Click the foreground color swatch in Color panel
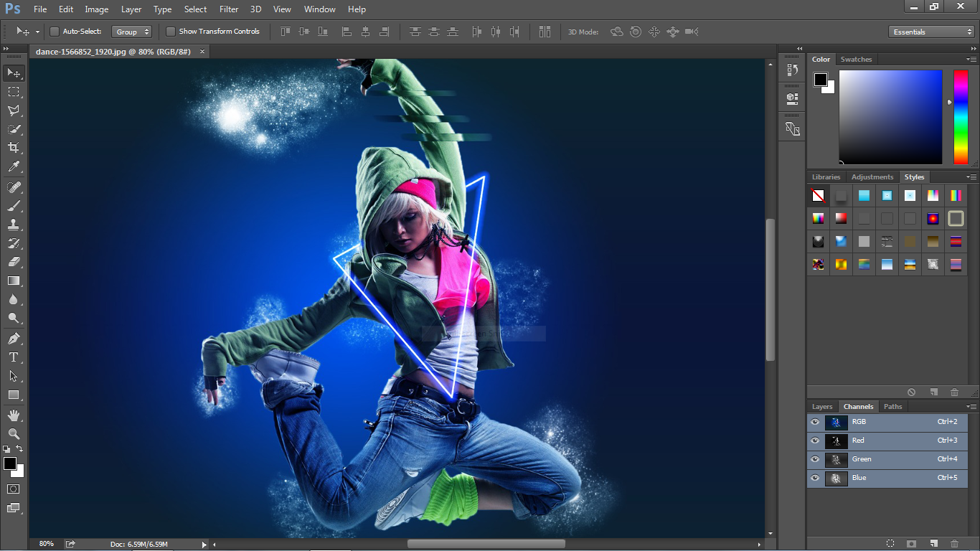This screenshot has height=551, width=980. pos(821,80)
